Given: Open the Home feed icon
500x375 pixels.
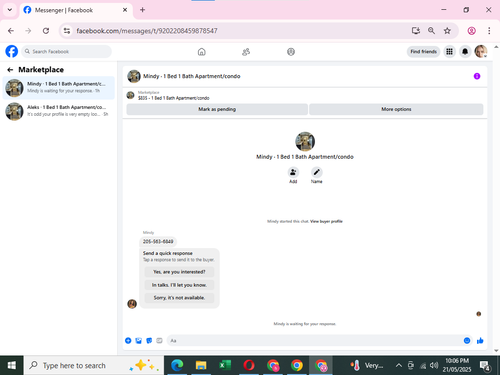Looking at the screenshot, I should tap(202, 52).
